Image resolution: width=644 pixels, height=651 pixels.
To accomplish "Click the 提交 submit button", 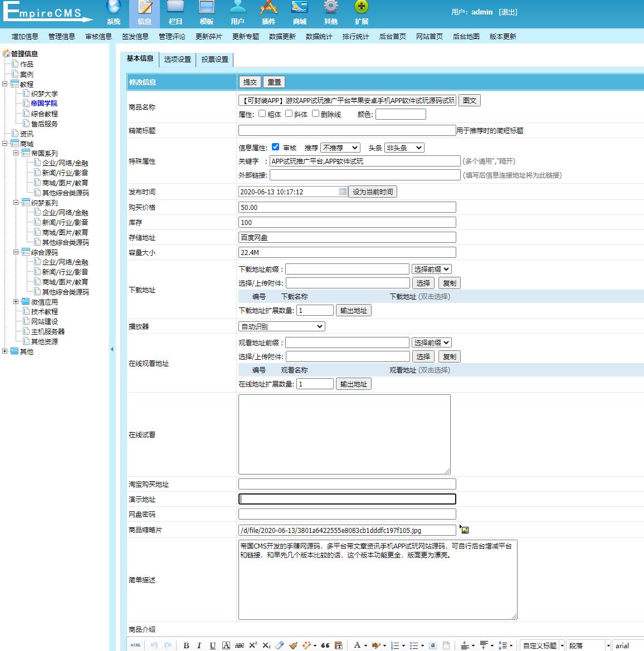I will [x=250, y=82].
